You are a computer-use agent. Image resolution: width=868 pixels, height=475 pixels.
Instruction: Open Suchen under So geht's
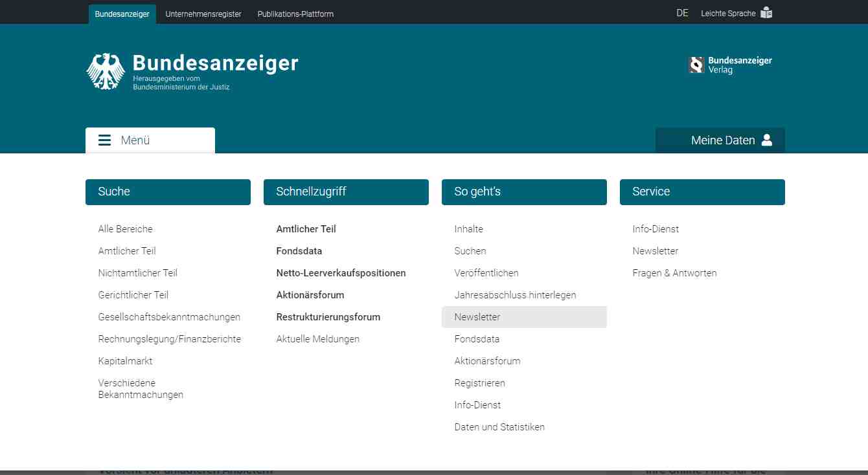tap(470, 251)
